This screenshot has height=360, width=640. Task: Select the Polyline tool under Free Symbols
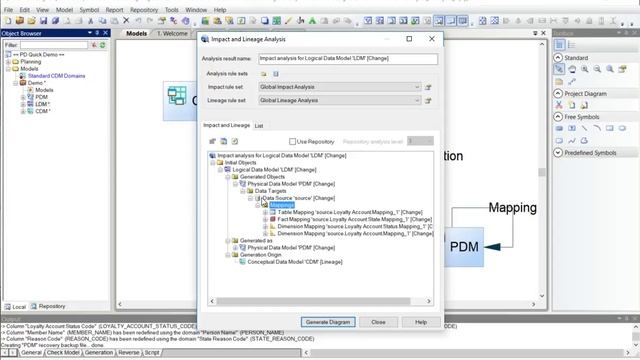(x=572, y=141)
